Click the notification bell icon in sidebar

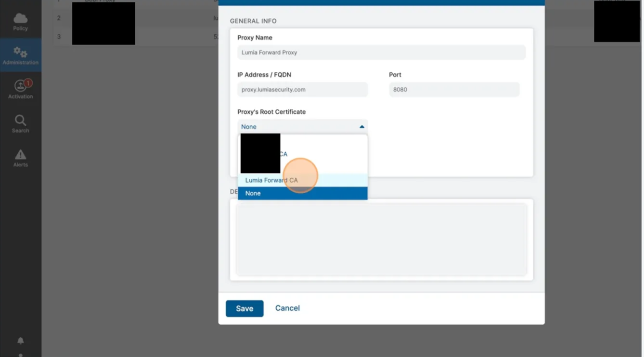[x=20, y=341]
